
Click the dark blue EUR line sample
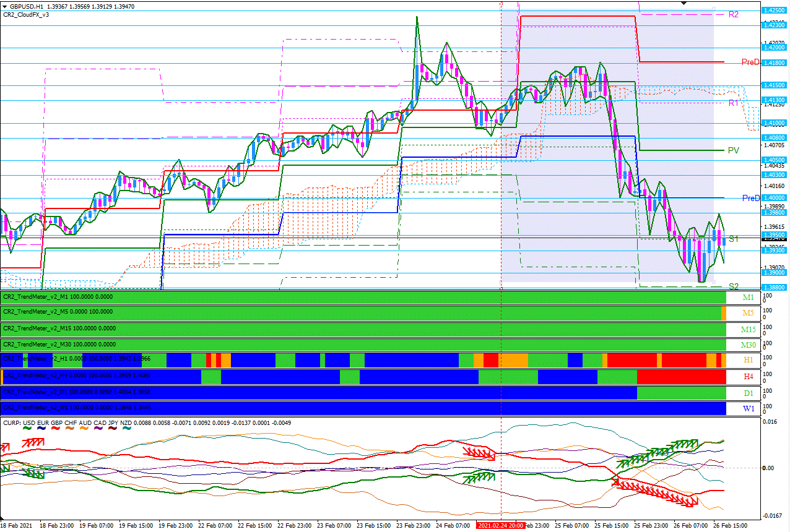42,429
